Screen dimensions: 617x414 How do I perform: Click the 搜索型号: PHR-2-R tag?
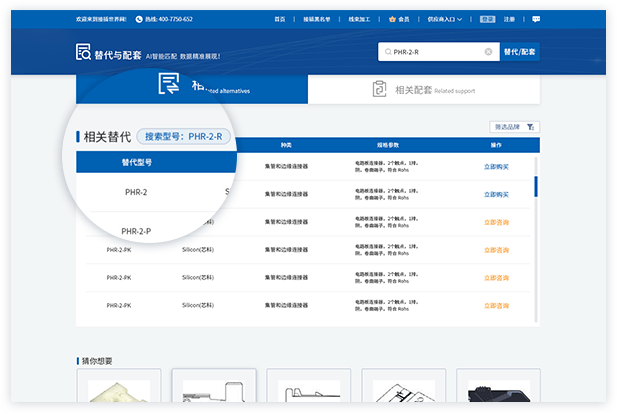coord(183,137)
